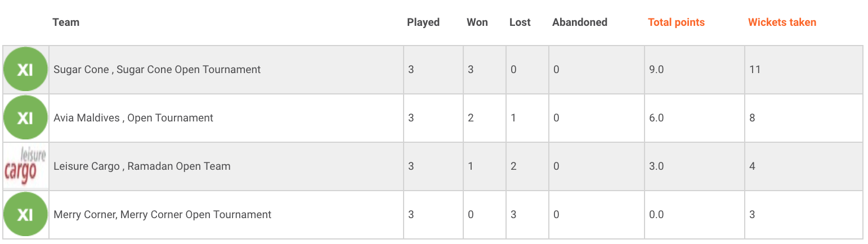Viewport: 868px width, 244px height.
Task: Select Sugar Cone's 9.0 total points cell
Action: (x=695, y=70)
